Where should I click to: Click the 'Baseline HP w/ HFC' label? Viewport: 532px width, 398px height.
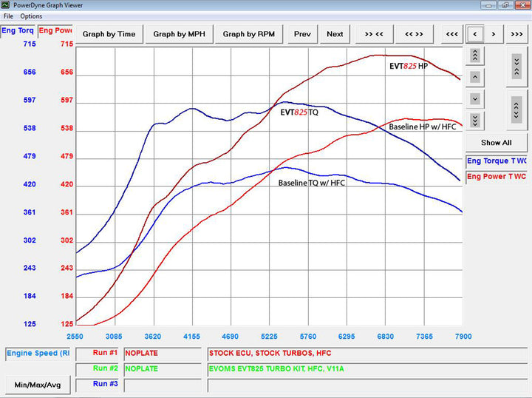coord(423,127)
